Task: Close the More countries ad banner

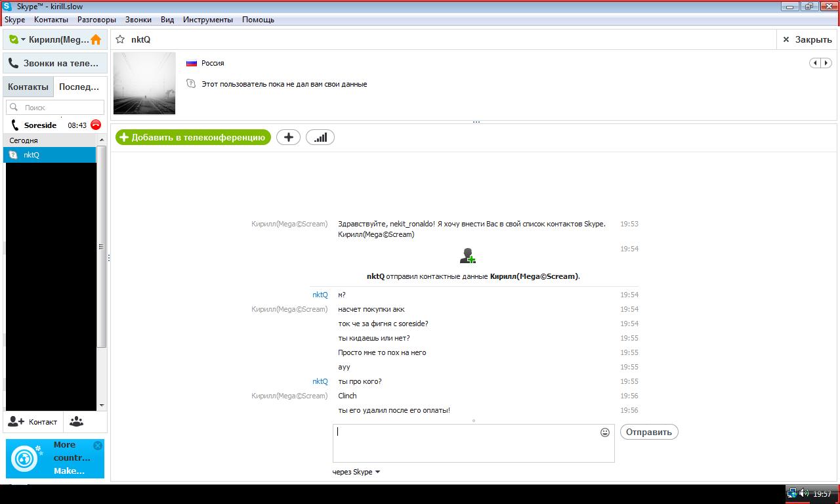Action: [x=98, y=446]
